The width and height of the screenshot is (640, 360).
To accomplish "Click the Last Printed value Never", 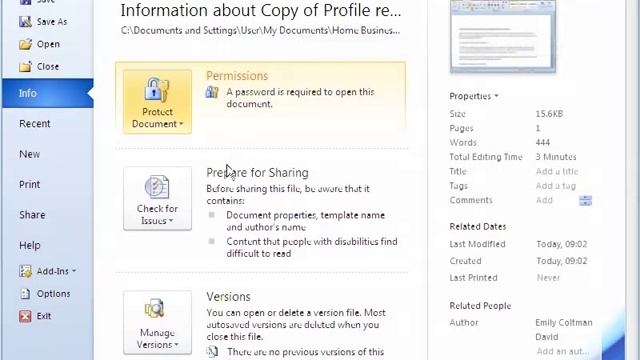I will tap(548, 278).
